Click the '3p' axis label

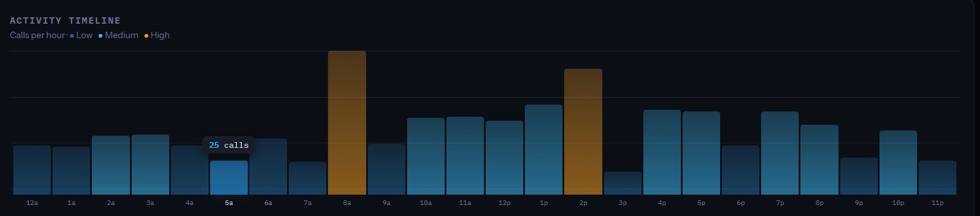click(623, 203)
